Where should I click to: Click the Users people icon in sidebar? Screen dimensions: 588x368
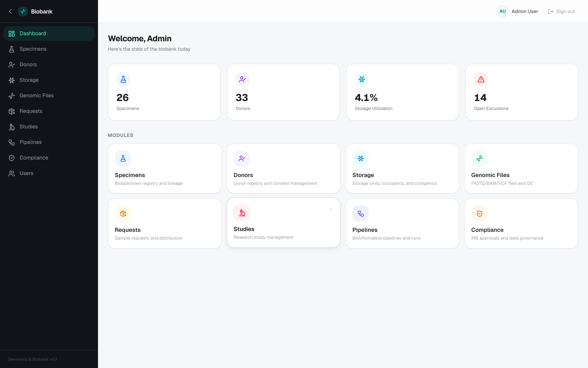[x=11, y=173]
